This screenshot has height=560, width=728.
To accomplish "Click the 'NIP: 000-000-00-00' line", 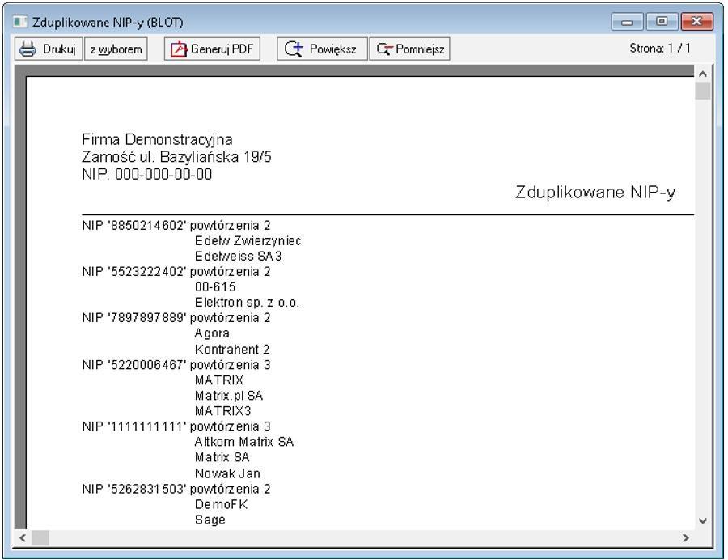I will tap(146, 174).
